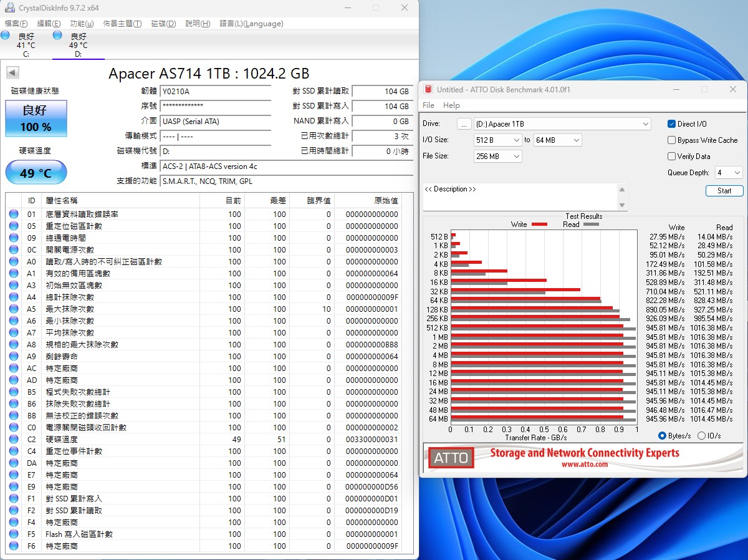Screen dimensions: 748x560
Task: Click the 屬性名稱 column header
Action: [121, 201]
